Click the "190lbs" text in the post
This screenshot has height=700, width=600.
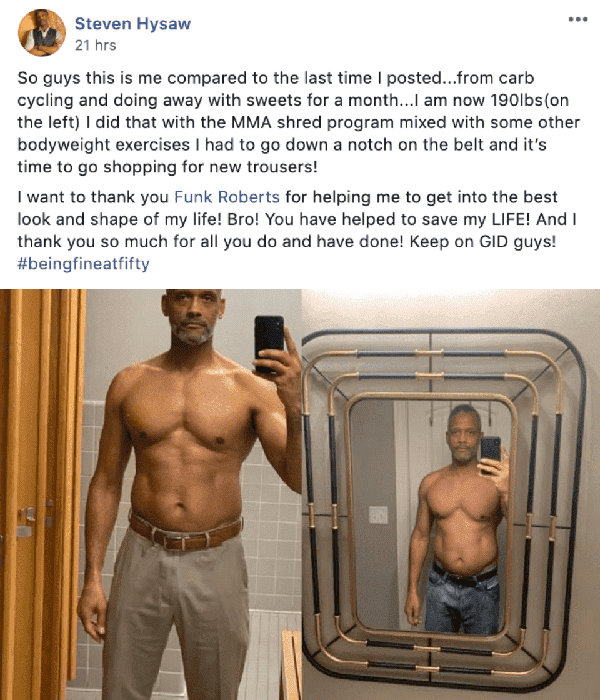(x=516, y=100)
